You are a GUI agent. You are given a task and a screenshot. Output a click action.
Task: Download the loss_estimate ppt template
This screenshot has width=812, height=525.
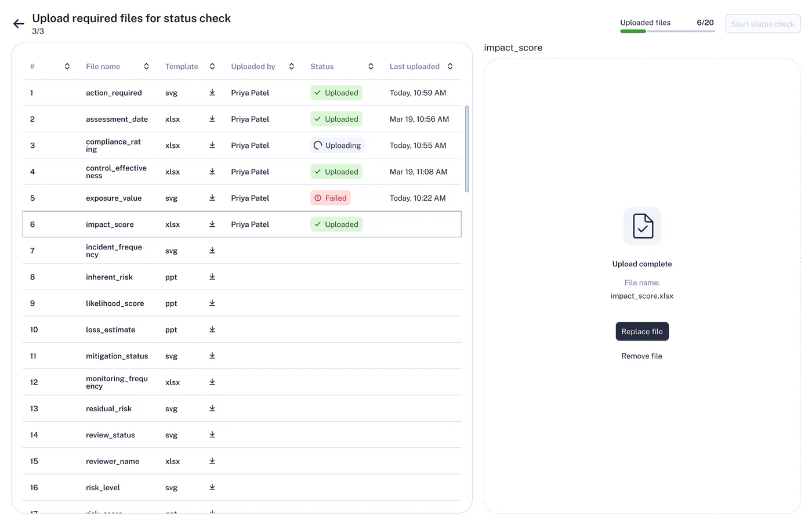pyautogui.click(x=212, y=330)
